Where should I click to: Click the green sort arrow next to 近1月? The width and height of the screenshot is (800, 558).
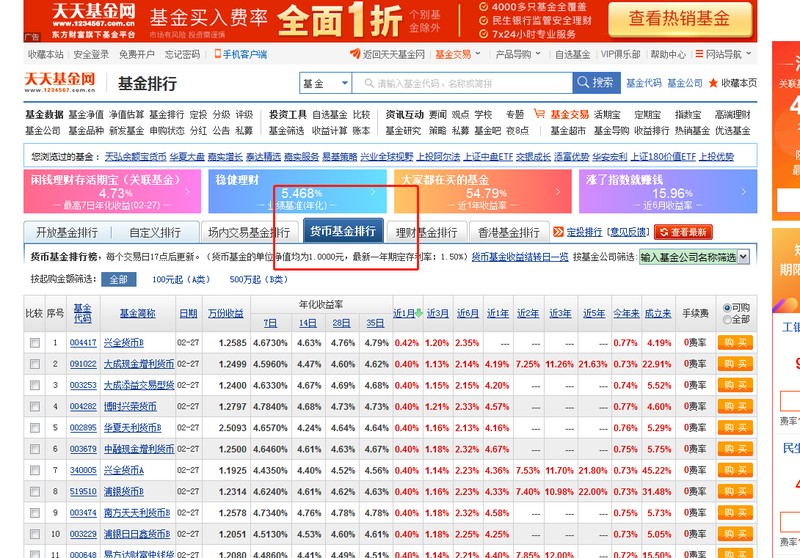click(419, 313)
